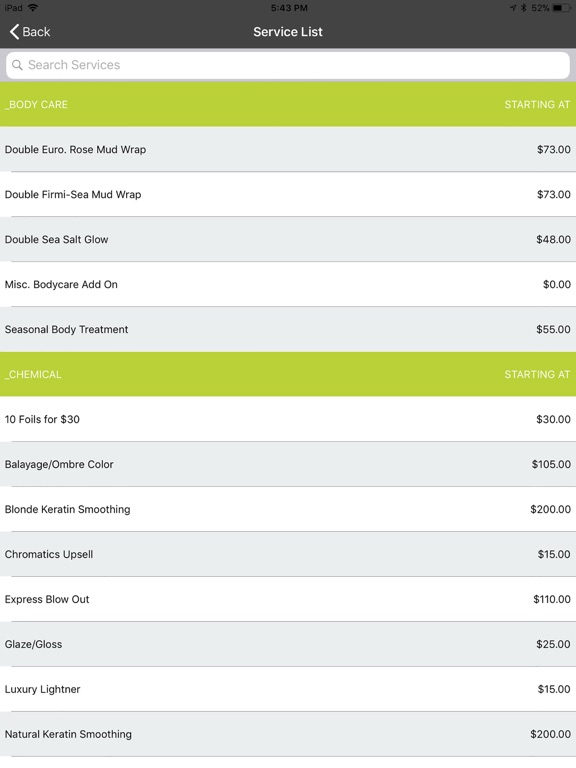The width and height of the screenshot is (576, 768).
Task: Pick Seasonal Body Treatment
Action: click(x=288, y=330)
